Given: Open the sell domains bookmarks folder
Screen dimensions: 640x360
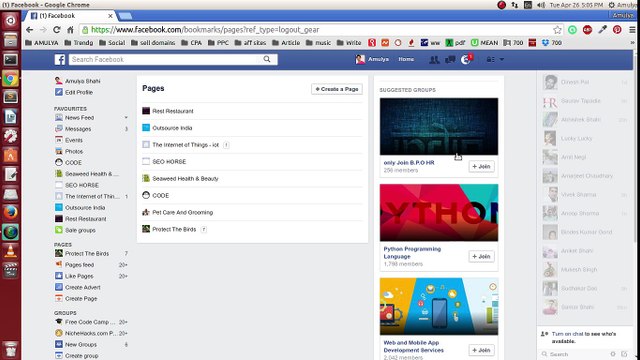Looking at the screenshot, I should click(x=153, y=42).
